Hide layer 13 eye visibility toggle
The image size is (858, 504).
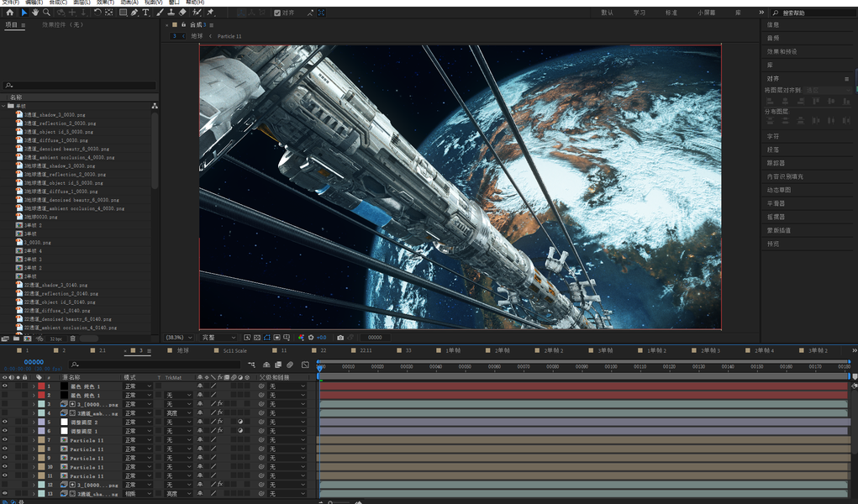coord(5,494)
